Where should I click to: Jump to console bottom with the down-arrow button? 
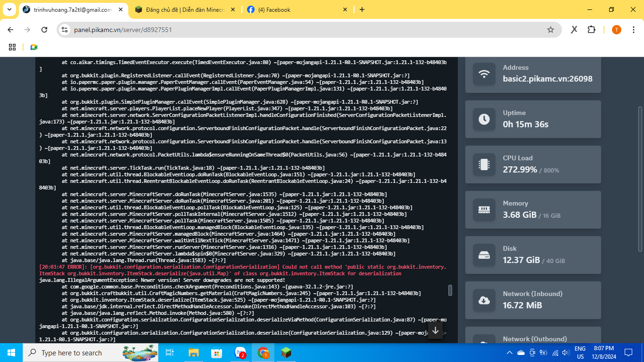point(436,330)
